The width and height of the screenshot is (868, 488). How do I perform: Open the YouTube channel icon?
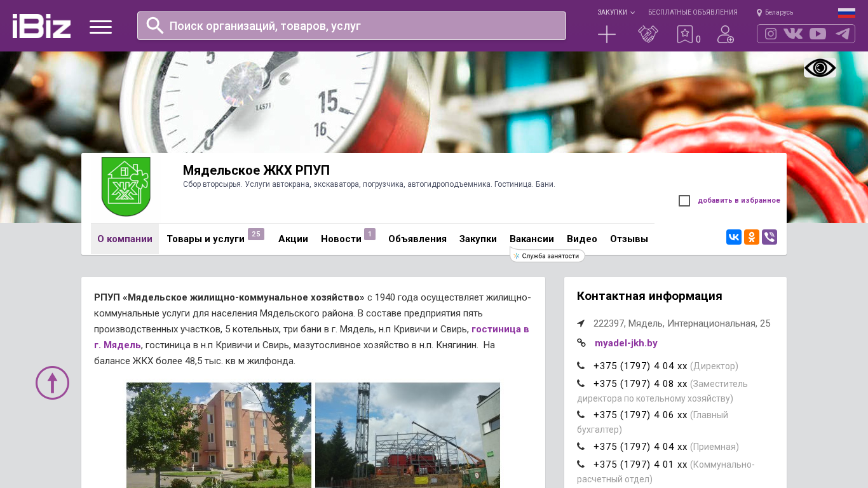(x=818, y=34)
